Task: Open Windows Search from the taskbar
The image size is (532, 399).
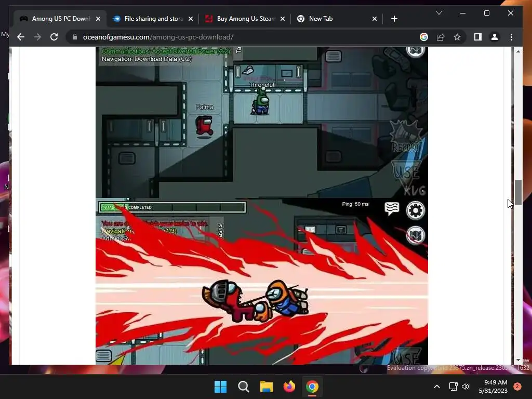Action: (x=243, y=387)
